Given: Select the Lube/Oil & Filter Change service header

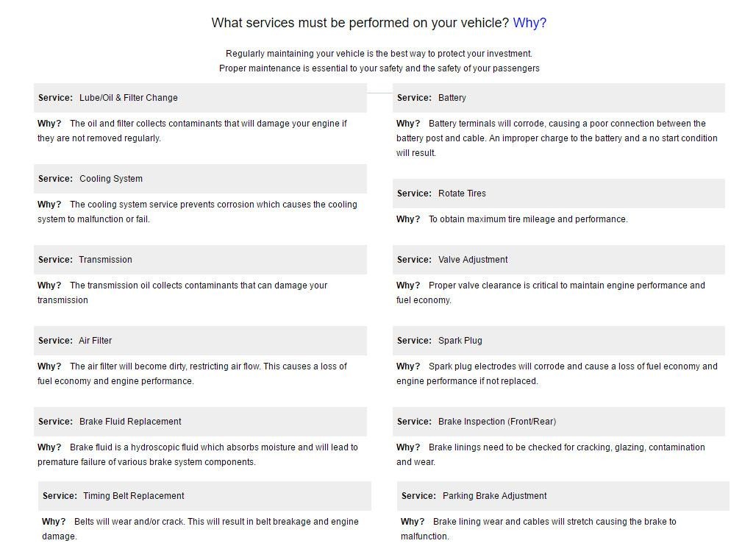Looking at the screenshot, I should click(200, 98).
